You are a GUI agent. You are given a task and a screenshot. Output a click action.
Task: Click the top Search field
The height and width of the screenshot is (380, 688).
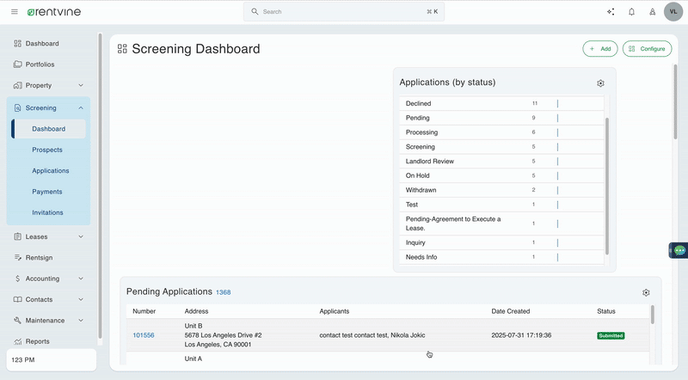pos(344,12)
